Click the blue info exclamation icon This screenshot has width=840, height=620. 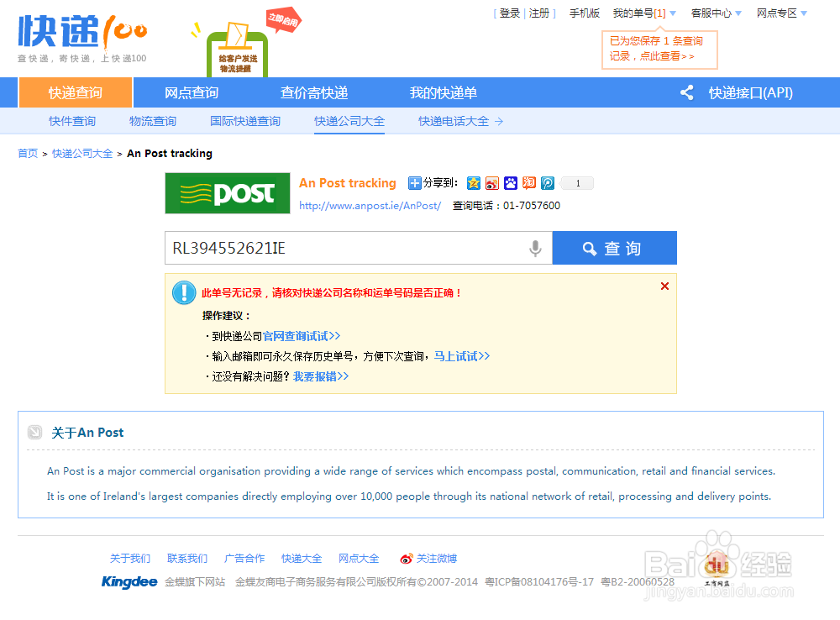coord(184,293)
